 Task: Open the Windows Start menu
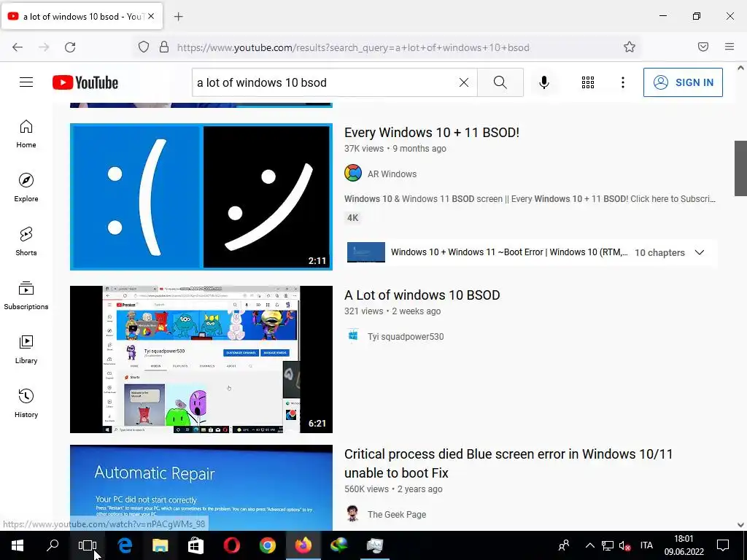point(18,545)
